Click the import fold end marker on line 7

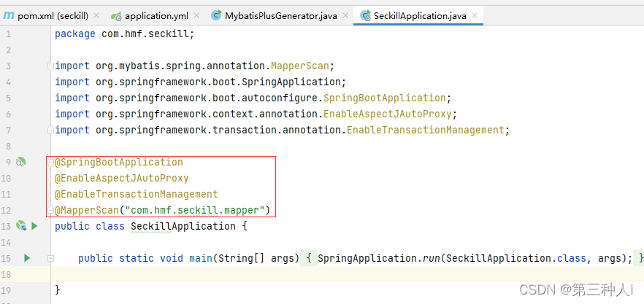click(51, 129)
